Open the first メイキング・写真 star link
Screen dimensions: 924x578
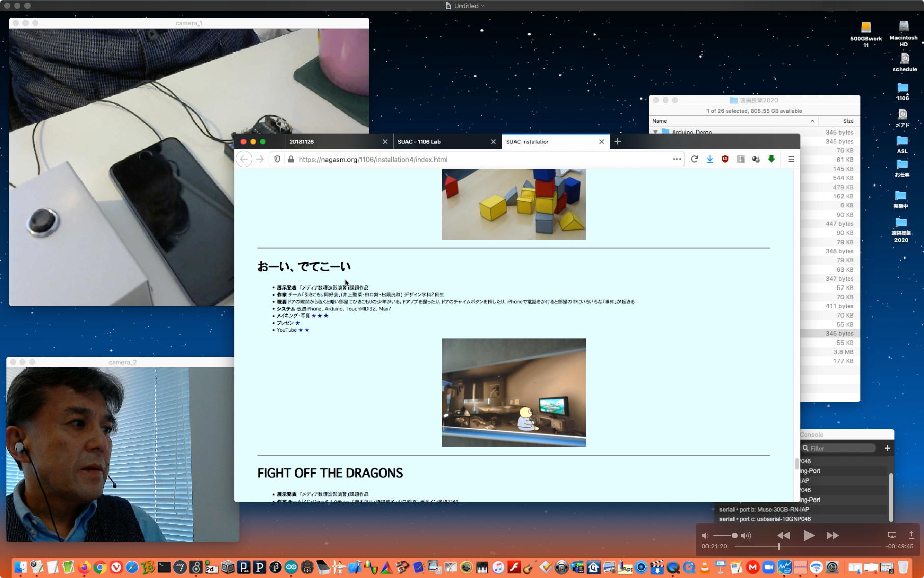314,316
